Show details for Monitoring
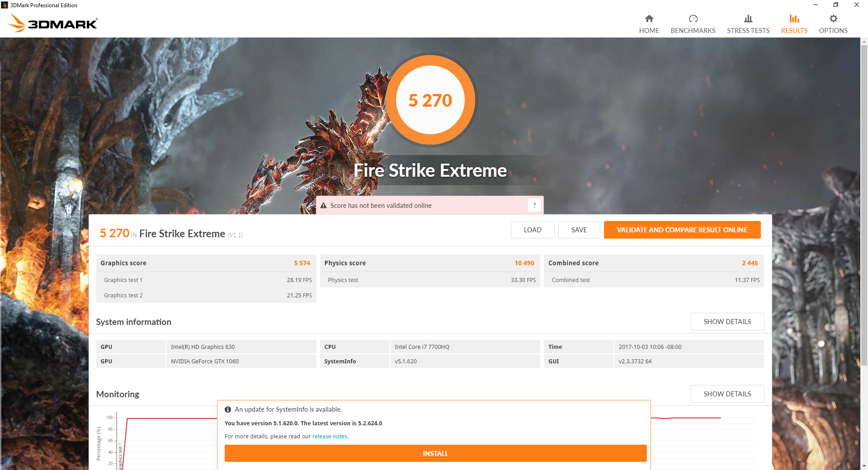Screen dimensions: 868x470 (727, 394)
